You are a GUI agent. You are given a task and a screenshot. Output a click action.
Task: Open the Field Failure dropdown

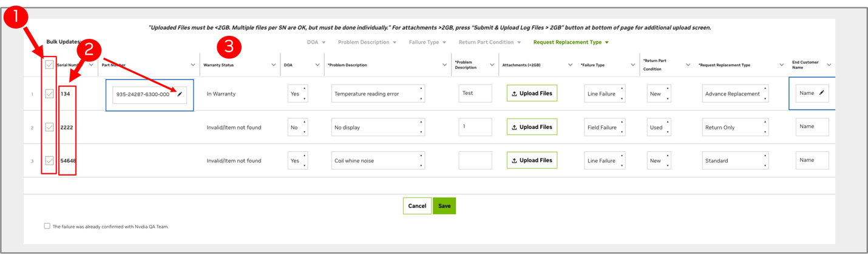pos(605,127)
